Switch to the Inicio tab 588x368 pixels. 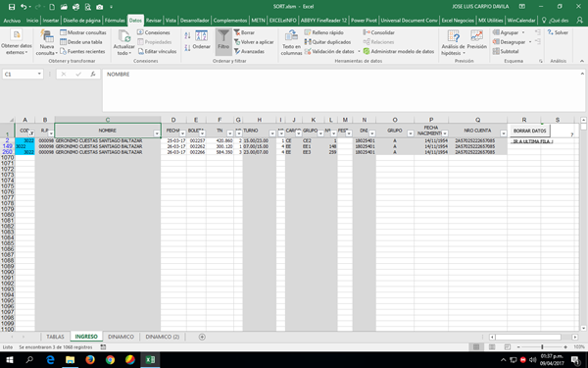[32, 21]
